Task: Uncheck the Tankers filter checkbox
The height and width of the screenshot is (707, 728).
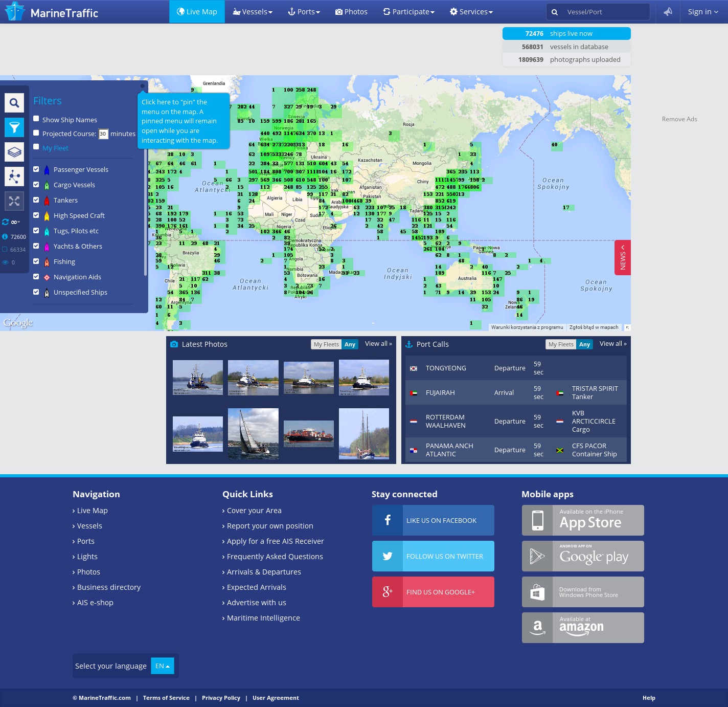Action: [36, 200]
